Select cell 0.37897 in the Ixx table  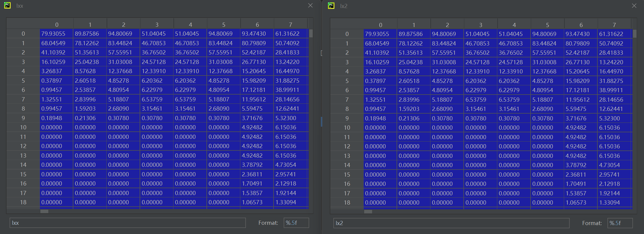pyautogui.click(x=56, y=81)
